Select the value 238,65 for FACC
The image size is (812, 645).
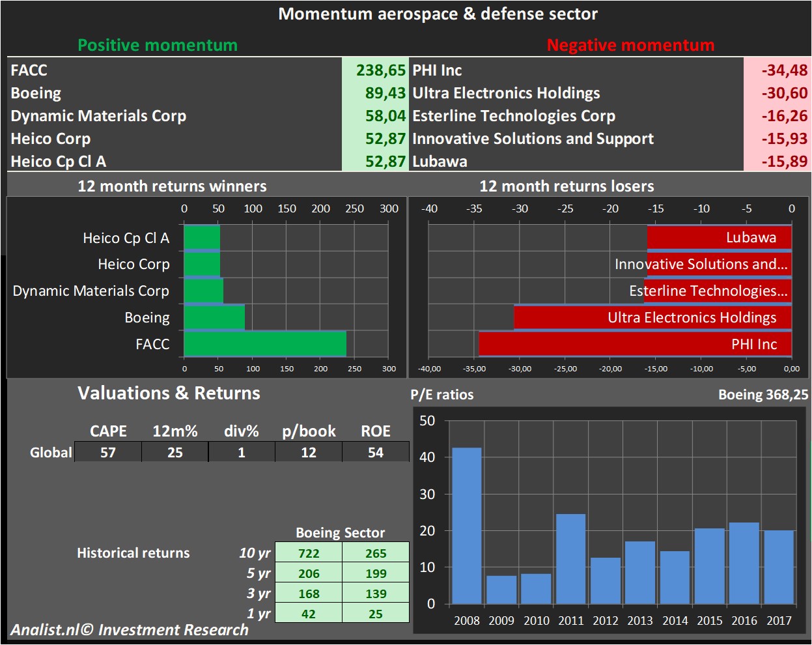point(381,70)
